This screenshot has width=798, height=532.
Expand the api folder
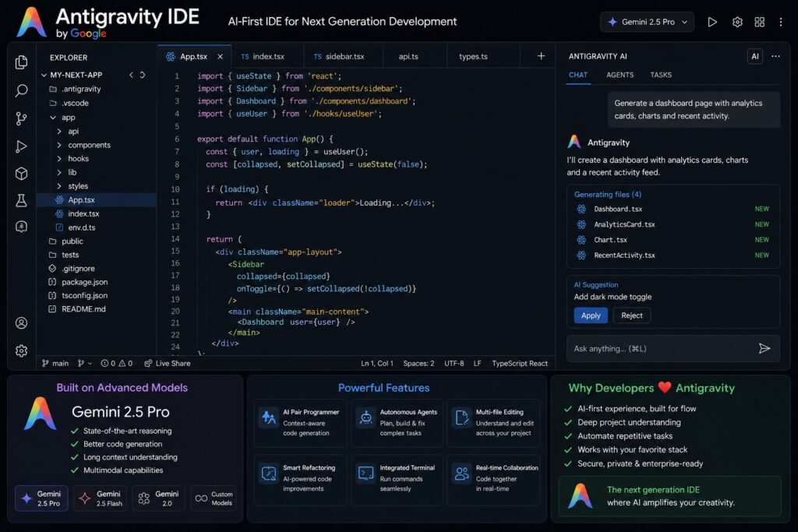pyautogui.click(x=59, y=131)
